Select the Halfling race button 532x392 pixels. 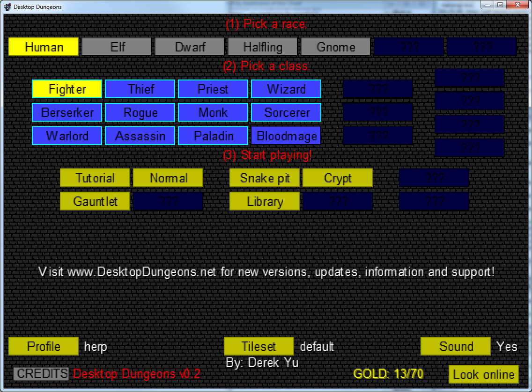(263, 47)
